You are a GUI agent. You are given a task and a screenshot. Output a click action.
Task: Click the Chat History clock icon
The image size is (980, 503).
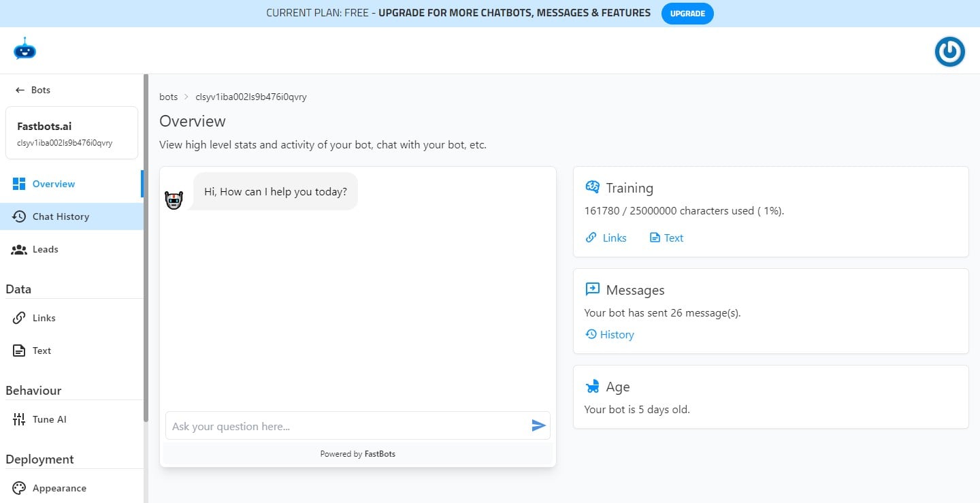tap(18, 216)
